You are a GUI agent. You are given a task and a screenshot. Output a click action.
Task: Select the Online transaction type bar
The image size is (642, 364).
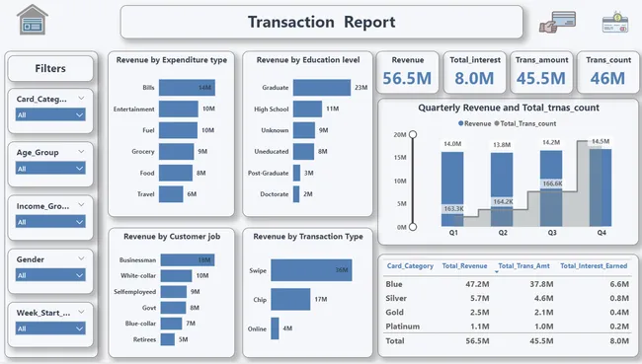tap(275, 328)
